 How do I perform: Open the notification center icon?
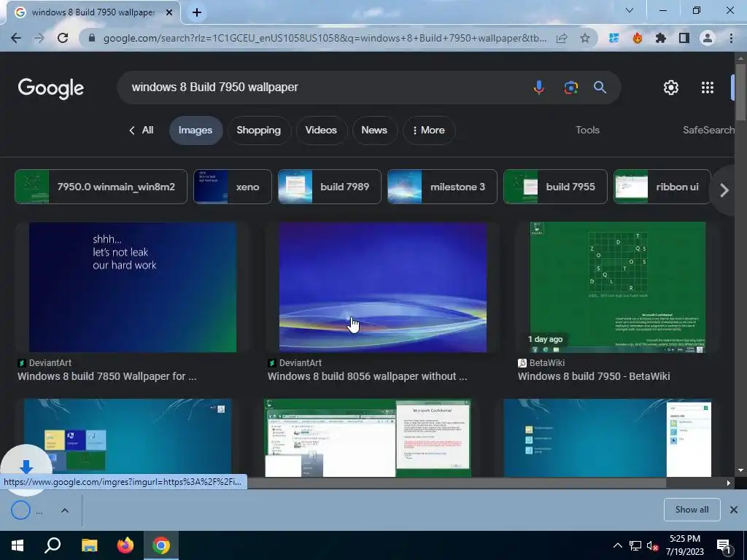(x=724, y=546)
